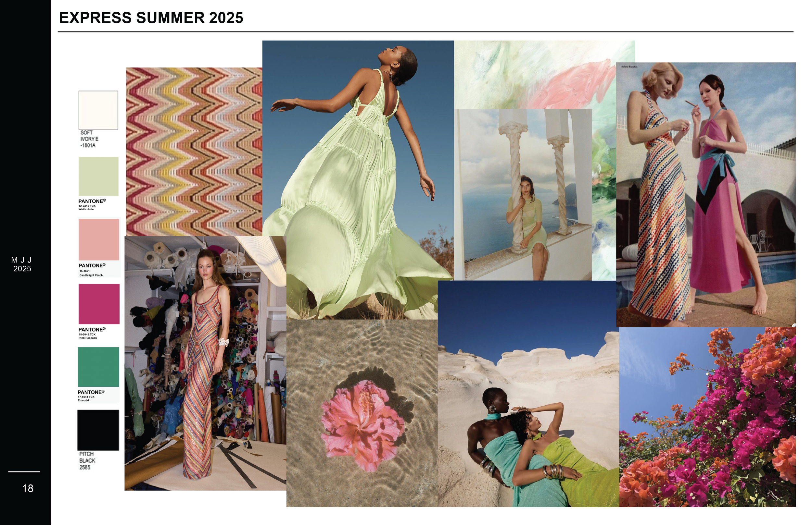
Task: Click the EXPRESS SUMMER 2025 title
Action: pos(151,18)
